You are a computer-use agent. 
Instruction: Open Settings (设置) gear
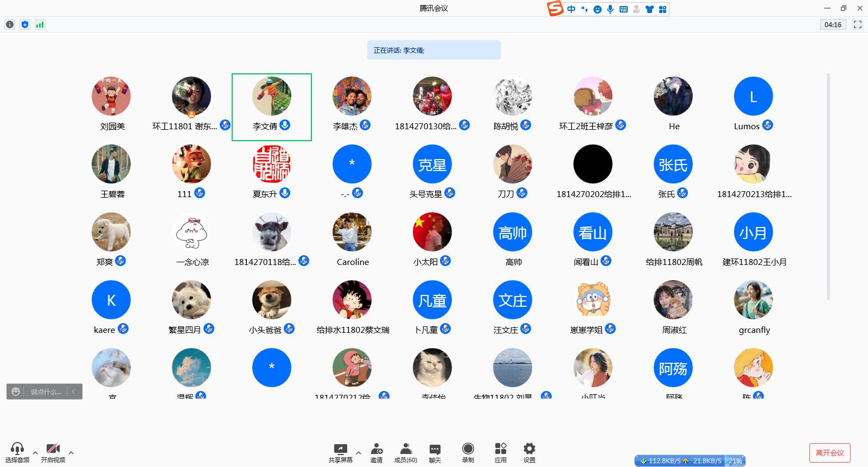[529, 452]
